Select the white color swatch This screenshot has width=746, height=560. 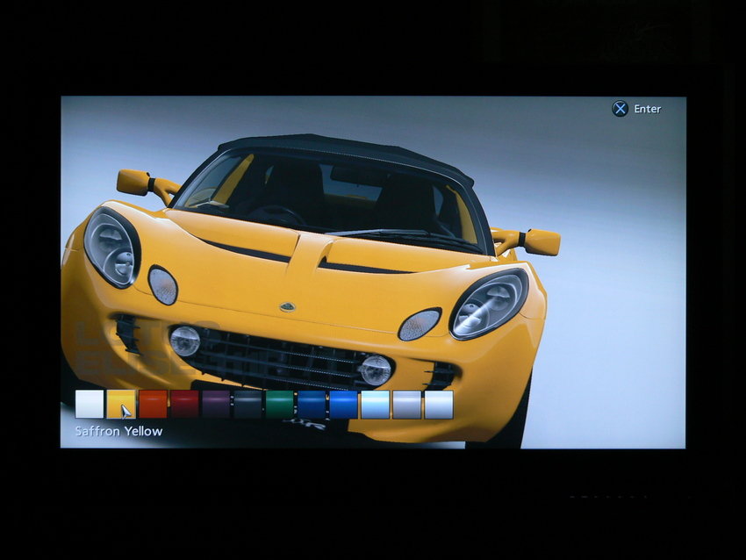[x=90, y=405]
